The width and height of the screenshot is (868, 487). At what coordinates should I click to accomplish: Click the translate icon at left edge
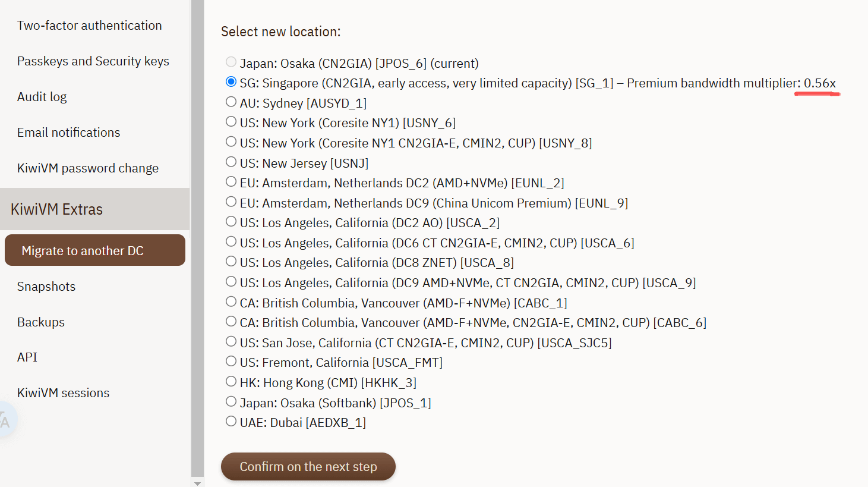pyautogui.click(x=6, y=420)
